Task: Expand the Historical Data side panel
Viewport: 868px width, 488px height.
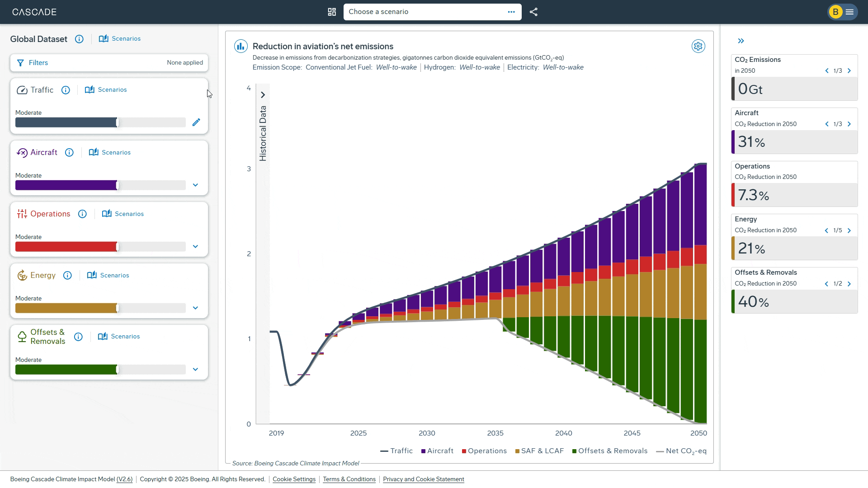Action: (x=264, y=95)
